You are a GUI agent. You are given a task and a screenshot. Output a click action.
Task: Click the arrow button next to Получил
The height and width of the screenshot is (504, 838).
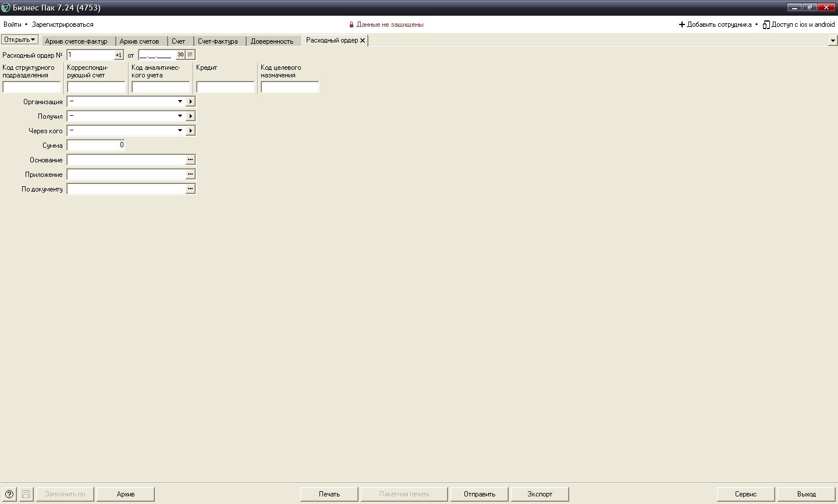[x=190, y=116]
